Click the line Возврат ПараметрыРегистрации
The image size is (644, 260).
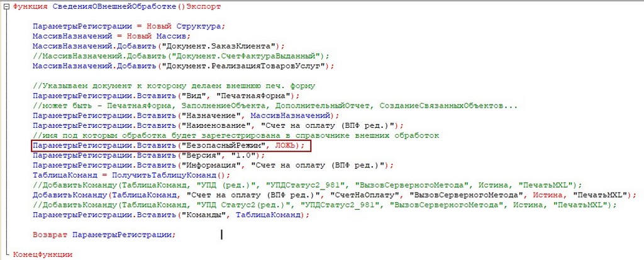(104, 235)
